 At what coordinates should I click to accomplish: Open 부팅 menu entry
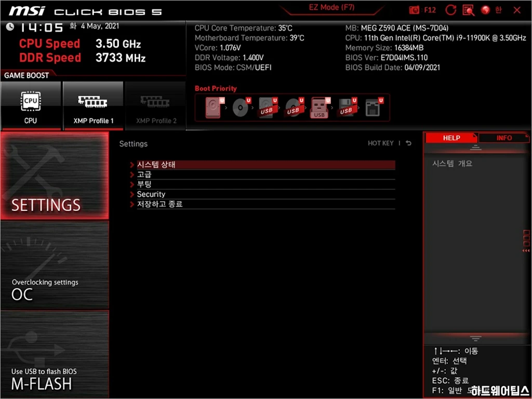pos(265,184)
